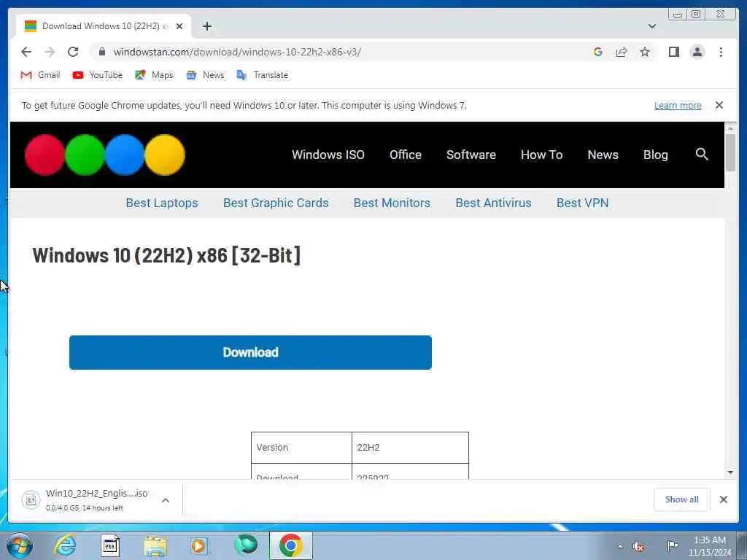Click the Version label table cell
747x560 pixels.
(301, 448)
